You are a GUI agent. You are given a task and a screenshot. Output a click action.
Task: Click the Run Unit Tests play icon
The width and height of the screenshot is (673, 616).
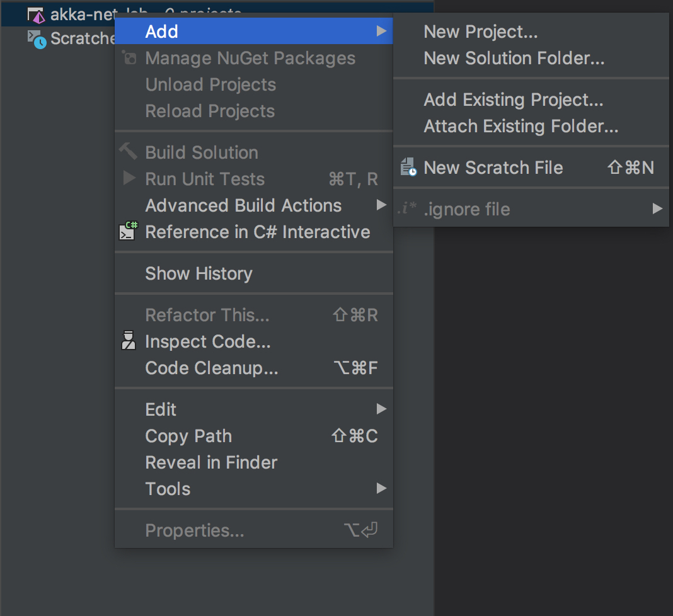129,179
